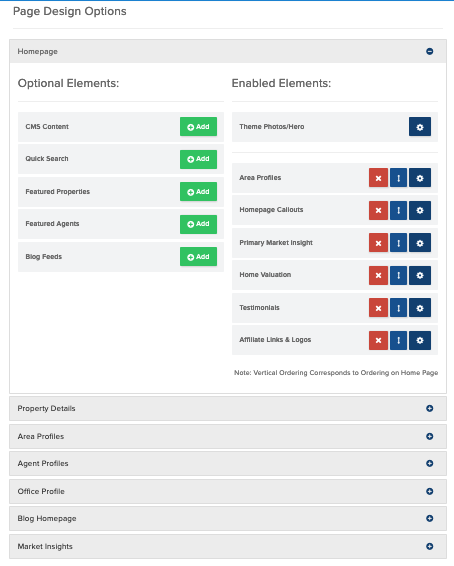Screen dimensions: 454x566
Task: Open Area Profiles element settings gear
Action: pyautogui.click(x=420, y=178)
